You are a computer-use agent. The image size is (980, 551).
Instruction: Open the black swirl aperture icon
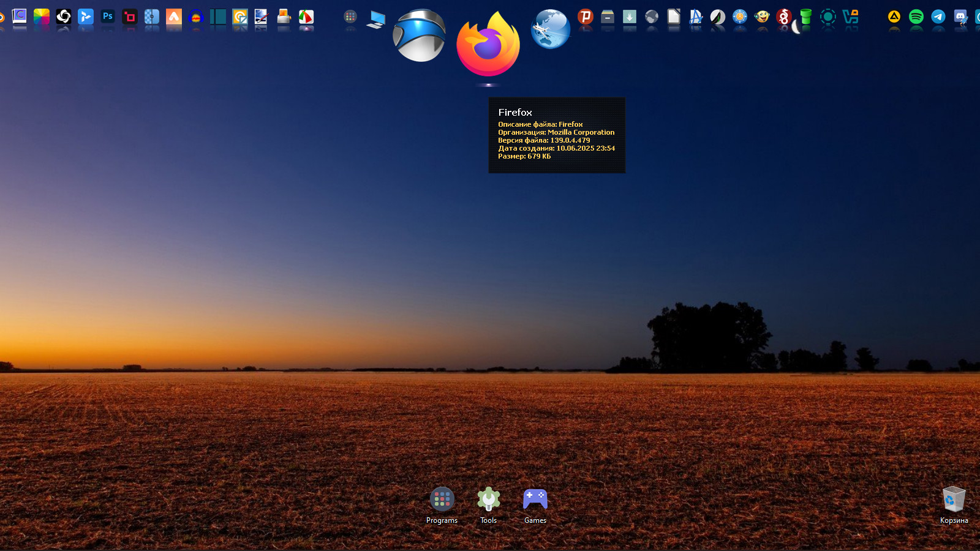(x=64, y=17)
